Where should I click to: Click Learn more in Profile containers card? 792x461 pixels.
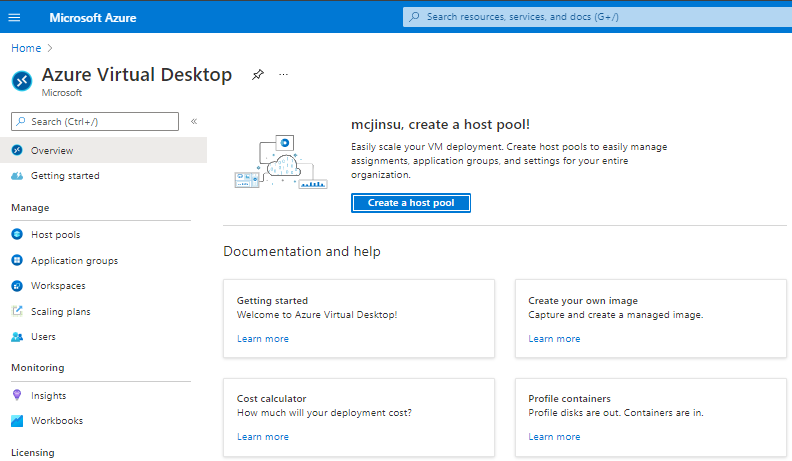point(554,437)
